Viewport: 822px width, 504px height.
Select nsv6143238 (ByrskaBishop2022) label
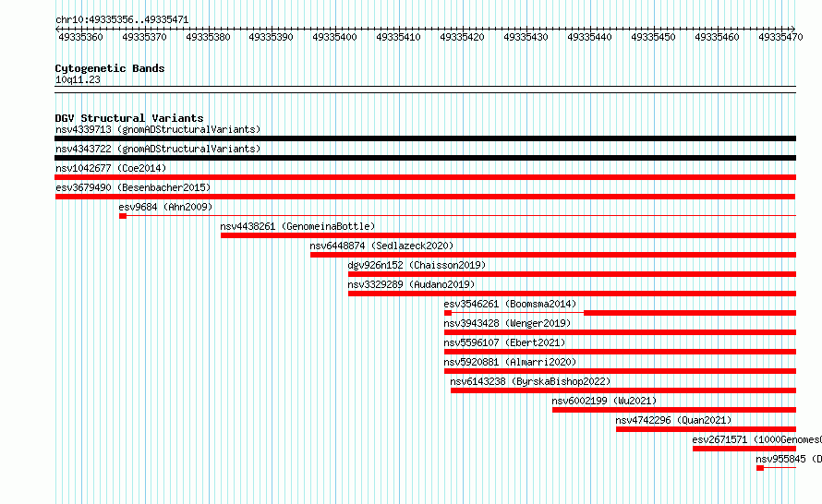coord(530,381)
